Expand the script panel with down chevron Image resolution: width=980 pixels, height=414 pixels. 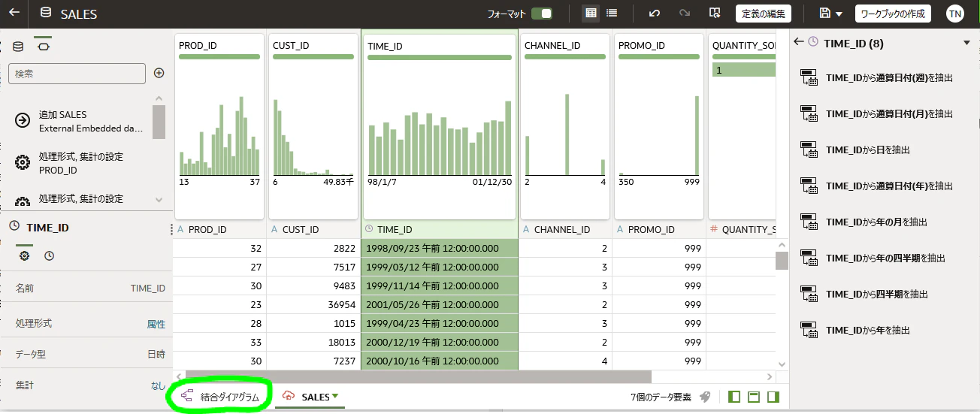(x=159, y=199)
